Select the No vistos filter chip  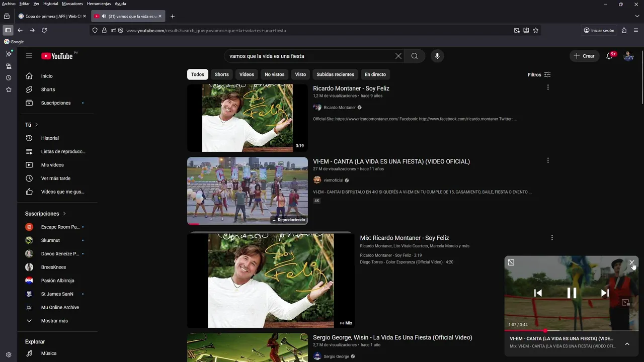(275, 74)
